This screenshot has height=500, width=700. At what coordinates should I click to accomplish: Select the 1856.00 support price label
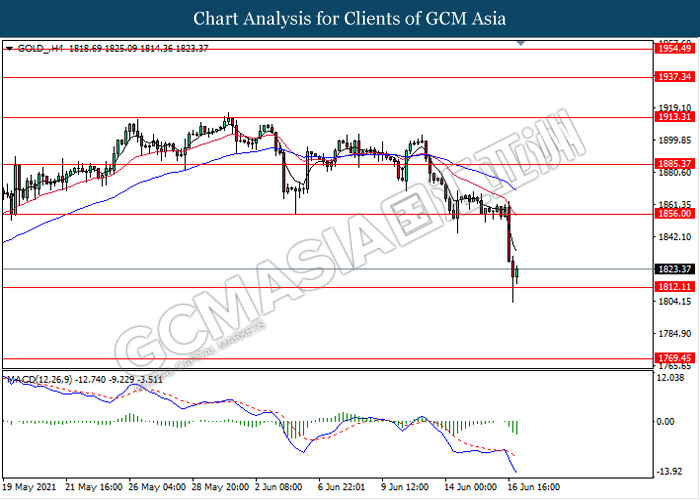675,214
